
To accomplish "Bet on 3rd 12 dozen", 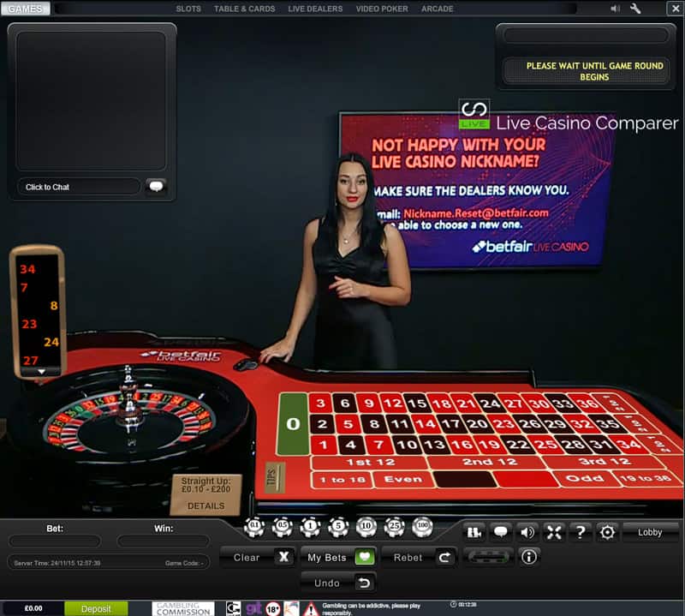I will click(606, 462).
